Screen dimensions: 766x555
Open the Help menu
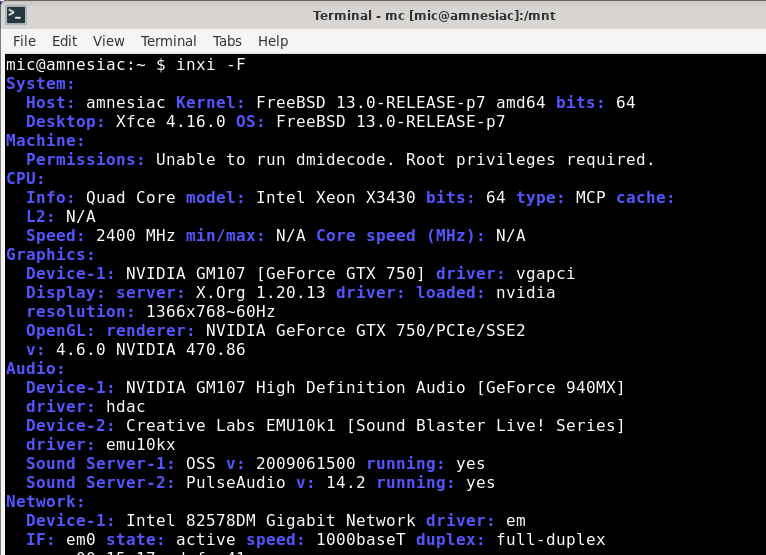(x=273, y=41)
